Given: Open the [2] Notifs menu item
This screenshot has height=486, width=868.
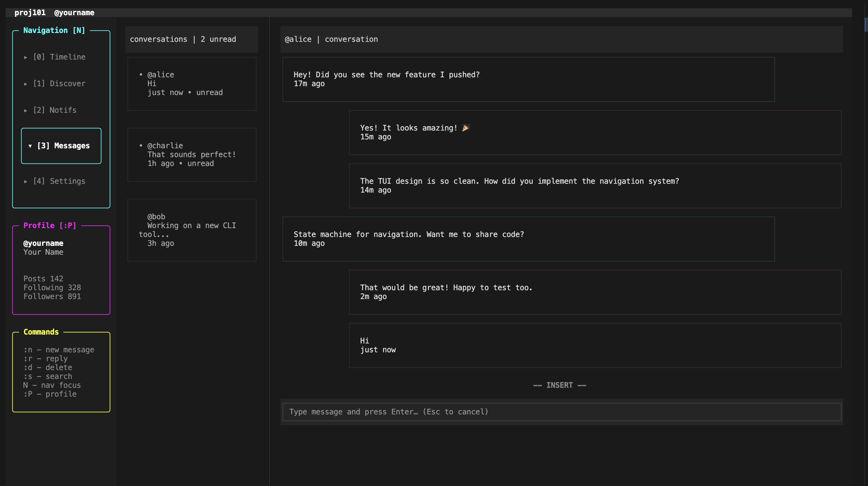Looking at the screenshot, I should click(54, 110).
